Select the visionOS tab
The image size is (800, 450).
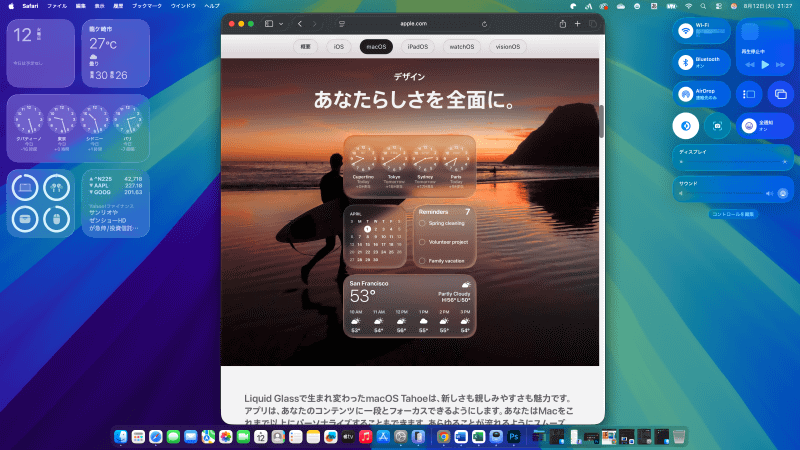pyautogui.click(x=508, y=46)
